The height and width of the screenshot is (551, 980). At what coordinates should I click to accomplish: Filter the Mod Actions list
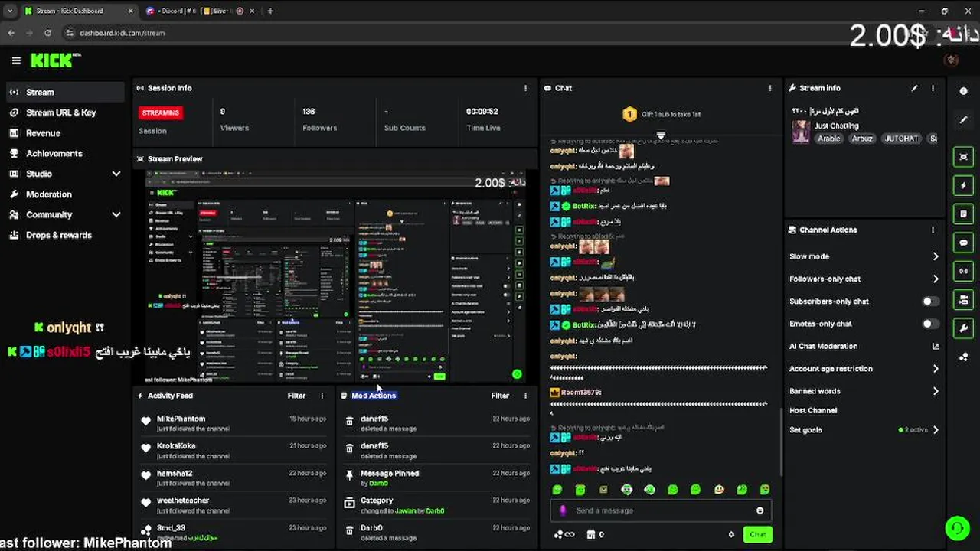(500, 396)
